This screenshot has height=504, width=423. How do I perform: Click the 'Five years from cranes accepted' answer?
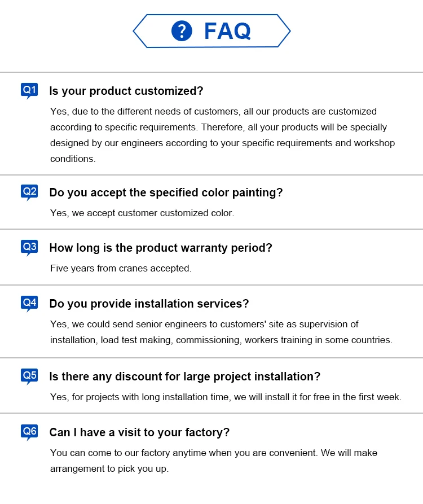coord(121,269)
